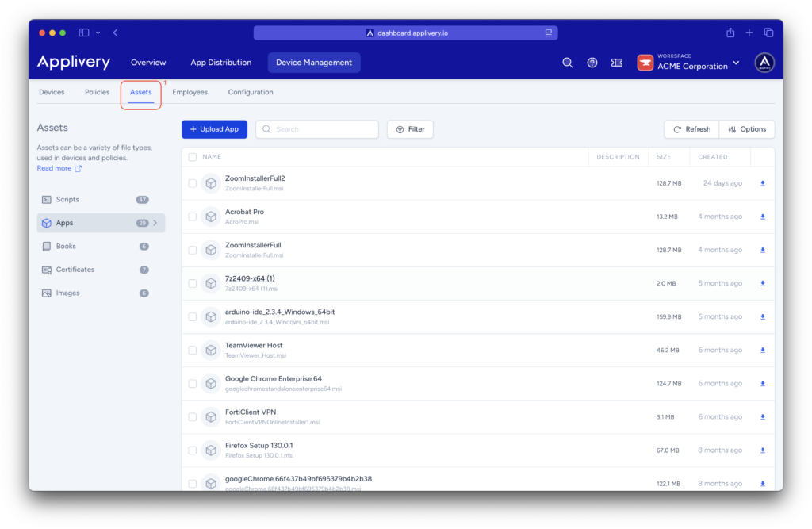812x529 pixels.
Task: Select the Google Chrome Enterprise 64 checkbox
Action: tap(193, 383)
